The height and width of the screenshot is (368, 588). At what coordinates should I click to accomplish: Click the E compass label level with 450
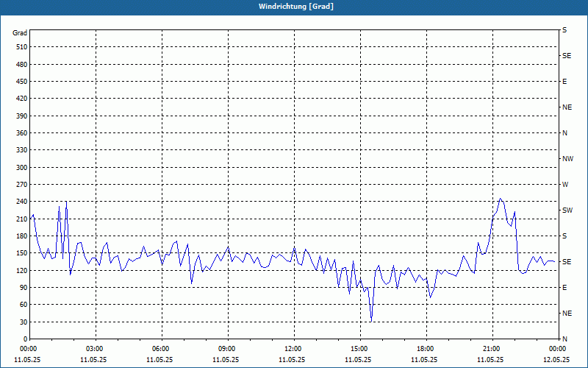click(x=564, y=82)
